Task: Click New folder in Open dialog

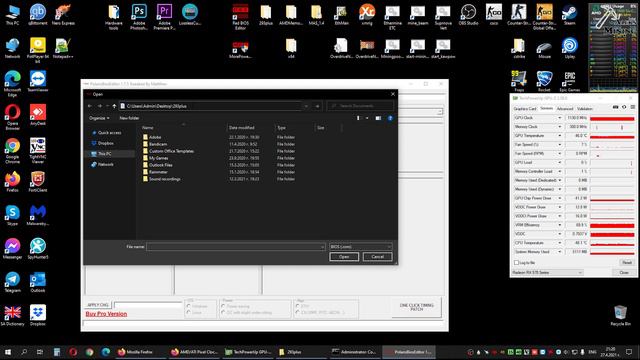Action: [x=129, y=118]
